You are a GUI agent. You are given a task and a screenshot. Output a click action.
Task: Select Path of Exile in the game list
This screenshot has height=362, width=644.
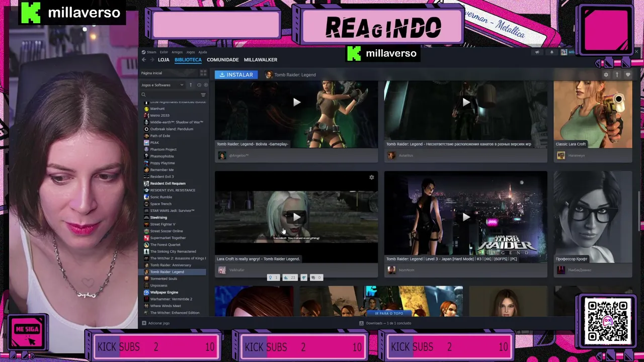[x=160, y=136]
